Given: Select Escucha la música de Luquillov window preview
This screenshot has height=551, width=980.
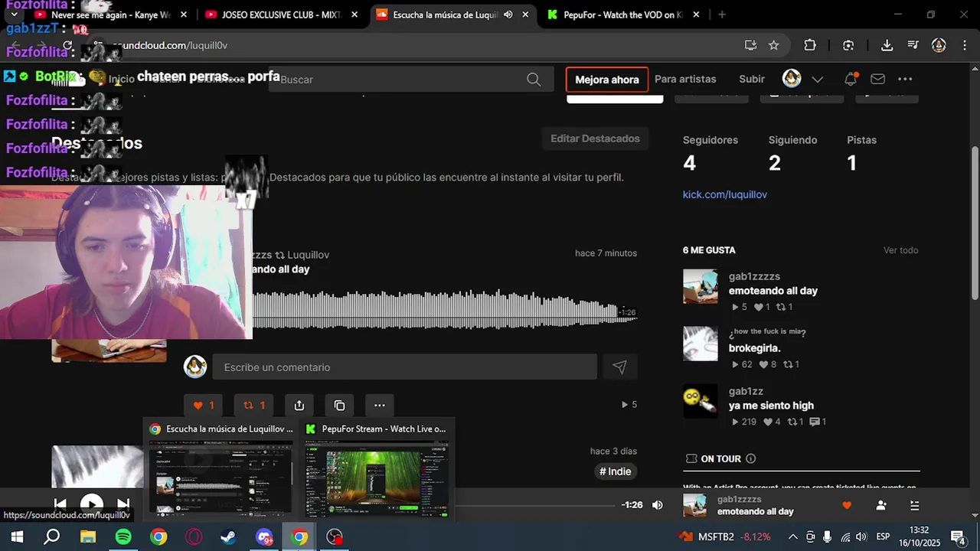Looking at the screenshot, I should [x=220, y=469].
